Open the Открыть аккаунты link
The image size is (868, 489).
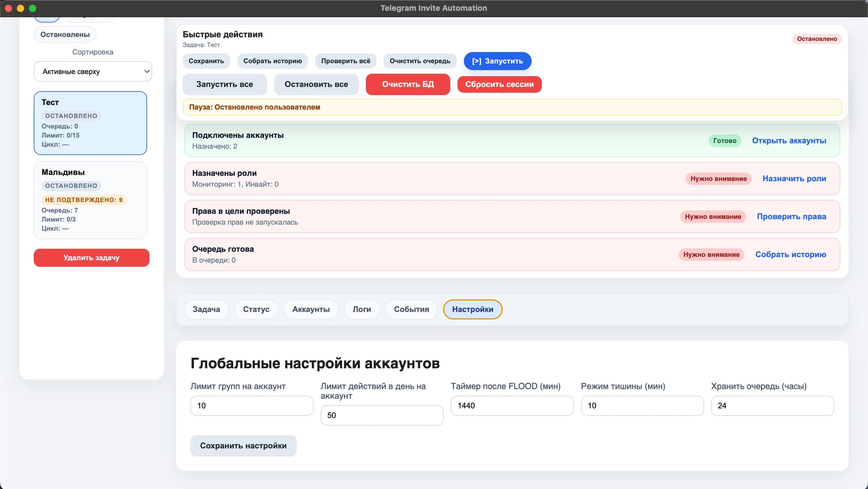click(789, 141)
